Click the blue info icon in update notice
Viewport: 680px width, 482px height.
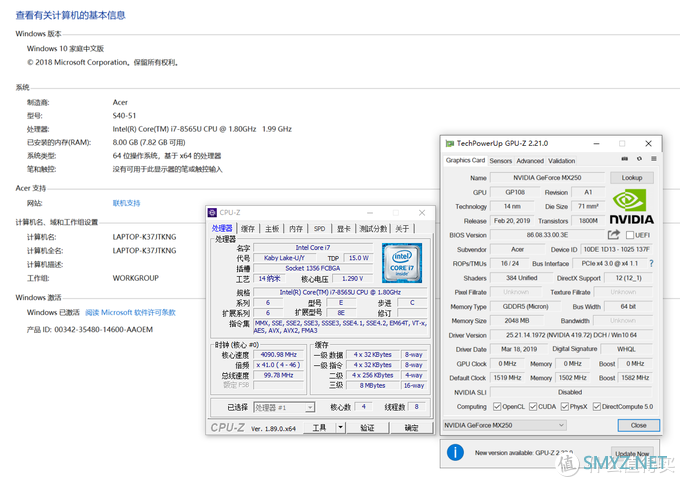[455, 452]
